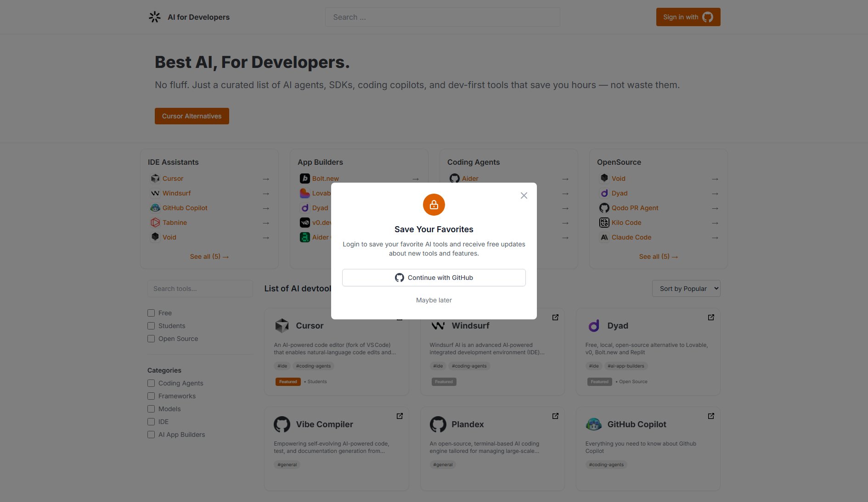
Task: Click the AI for Developers logo icon
Action: click(x=155, y=17)
